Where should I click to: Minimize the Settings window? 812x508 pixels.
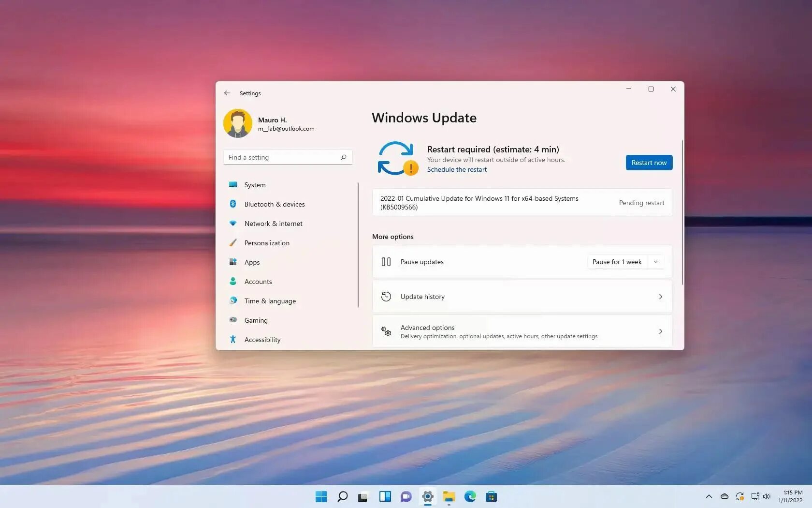coord(629,89)
